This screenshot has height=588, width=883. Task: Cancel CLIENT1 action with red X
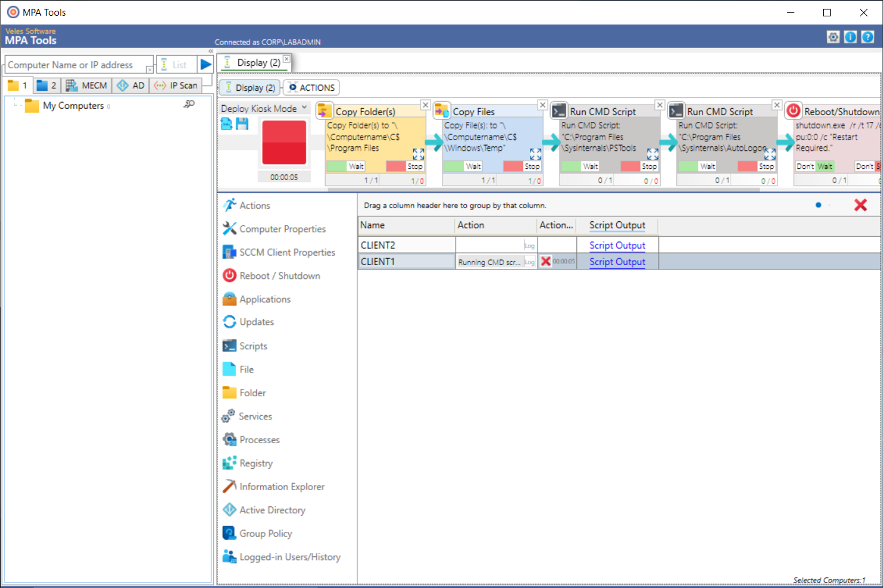pyautogui.click(x=545, y=261)
